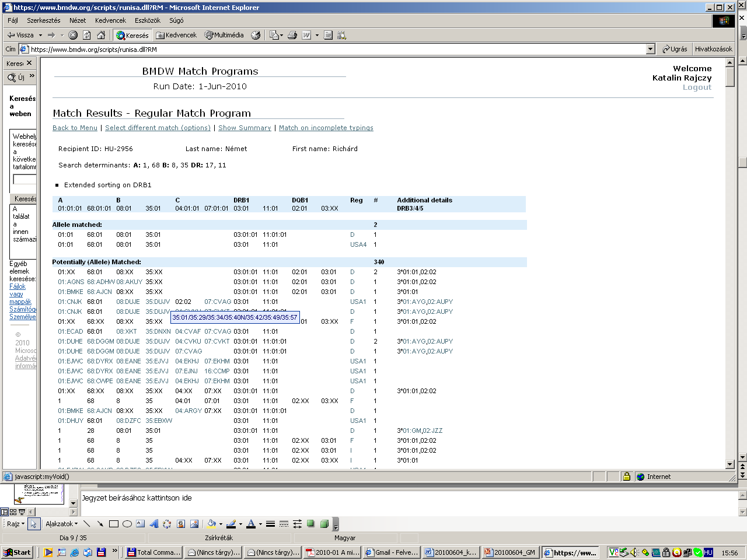The height and width of the screenshot is (560, 747).
Task: Insert a Picture from file in PowerPoint
Action: pos(194,524)
